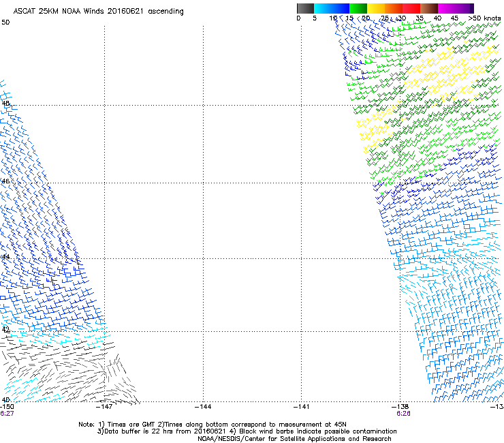Click the longitude label '-138'
The image size is (504, 443).
(x=400, y=407)
